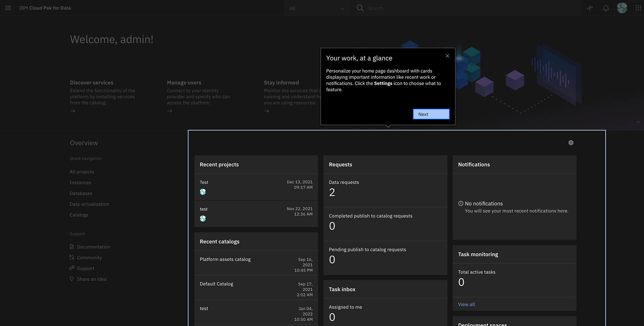Open the admin user avatar menu
The width and height of the screenshot is (644, 326).
[622, 8]
